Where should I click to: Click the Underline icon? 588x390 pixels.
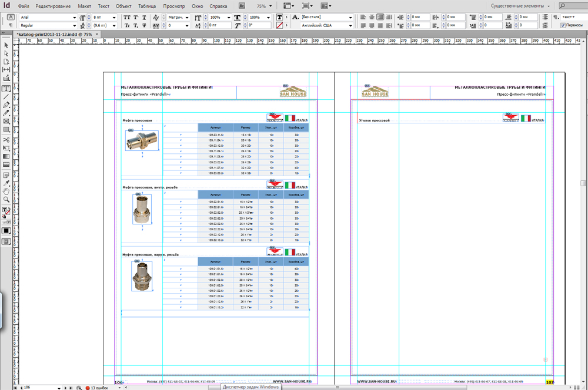[144, 18]
